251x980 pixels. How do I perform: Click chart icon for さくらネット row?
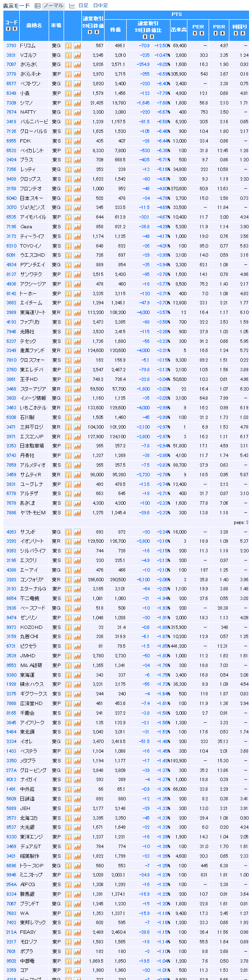[x=77, y=74]
